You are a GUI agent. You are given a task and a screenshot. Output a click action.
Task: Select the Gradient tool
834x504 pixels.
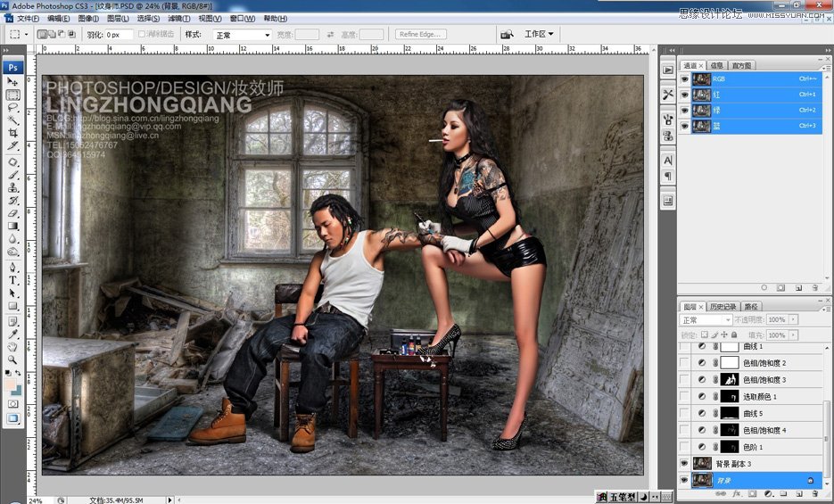click(13, 227)
